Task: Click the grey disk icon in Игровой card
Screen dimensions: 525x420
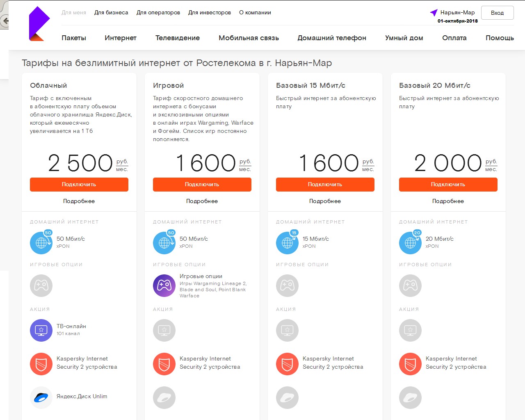Action: coord(164,397)
